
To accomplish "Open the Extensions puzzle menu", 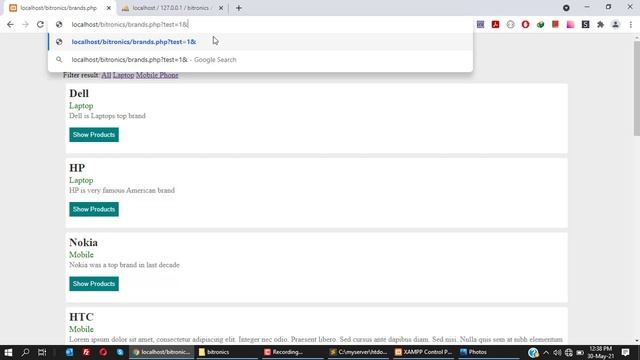I will 600,24.
